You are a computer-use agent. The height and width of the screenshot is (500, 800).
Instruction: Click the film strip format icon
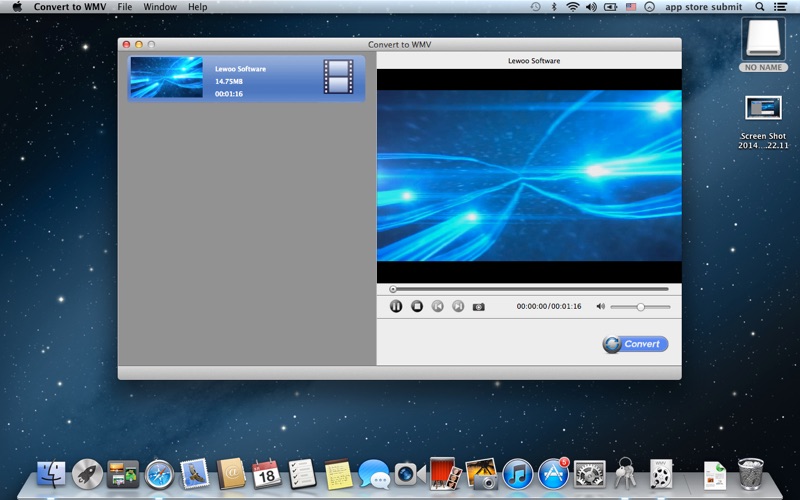(x=338, y=77)
